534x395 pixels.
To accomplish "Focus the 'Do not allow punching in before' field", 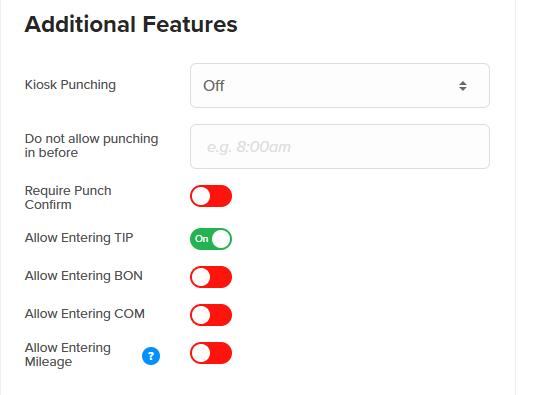I will (340, 146).
